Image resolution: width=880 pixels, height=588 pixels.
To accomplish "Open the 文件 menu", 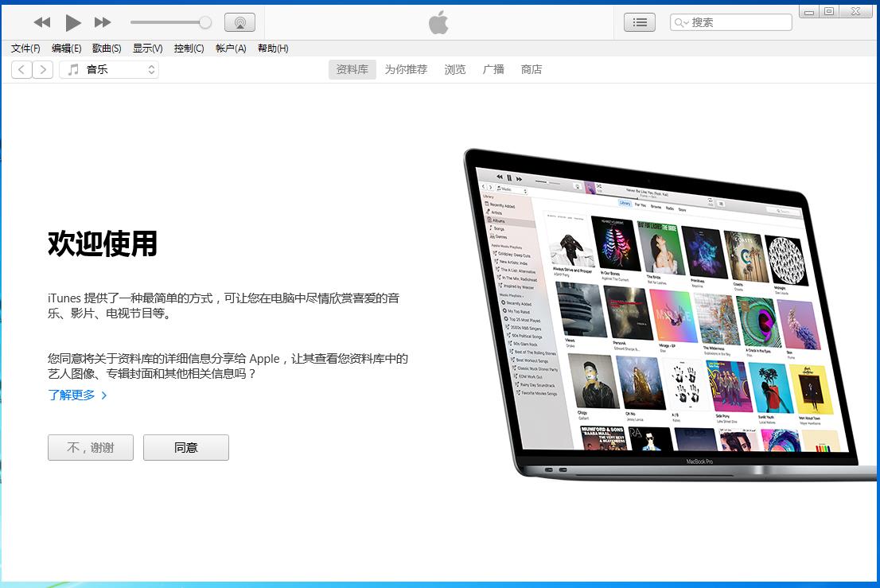I will pos(25,48).
